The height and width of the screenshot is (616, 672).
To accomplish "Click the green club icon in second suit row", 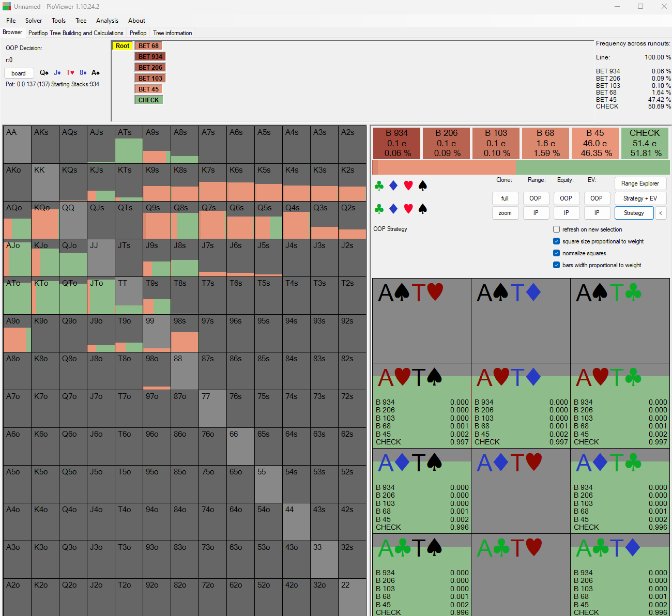I will (x=379, y=209).
